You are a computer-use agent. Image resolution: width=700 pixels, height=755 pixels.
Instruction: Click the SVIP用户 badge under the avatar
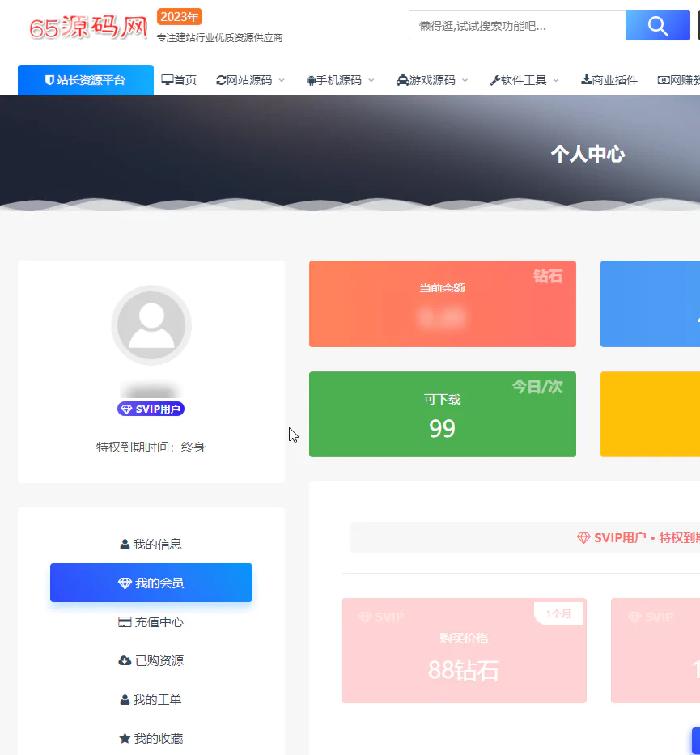[151, 409]
